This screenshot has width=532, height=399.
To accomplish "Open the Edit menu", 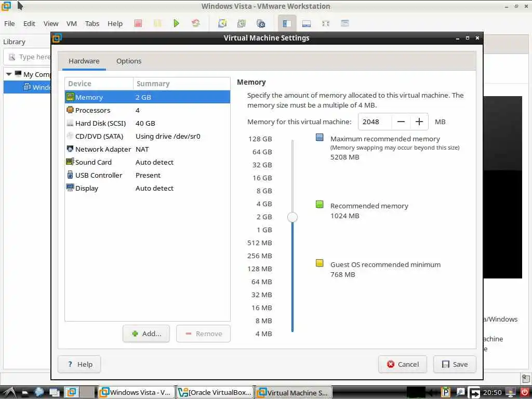I will (x=29, y=23).
